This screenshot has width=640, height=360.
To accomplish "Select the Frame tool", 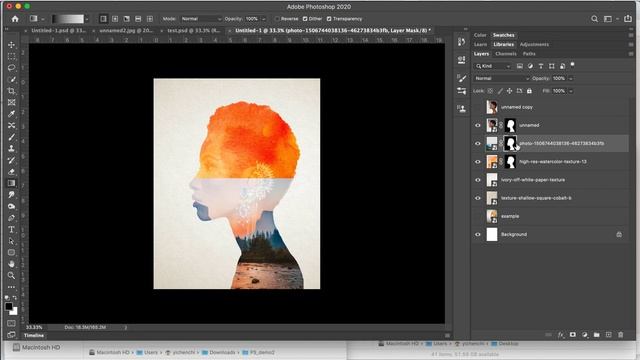I will click(x=11, y=102).
